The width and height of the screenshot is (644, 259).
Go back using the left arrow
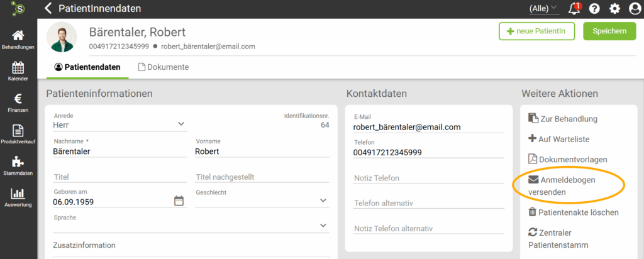[48, 9]
